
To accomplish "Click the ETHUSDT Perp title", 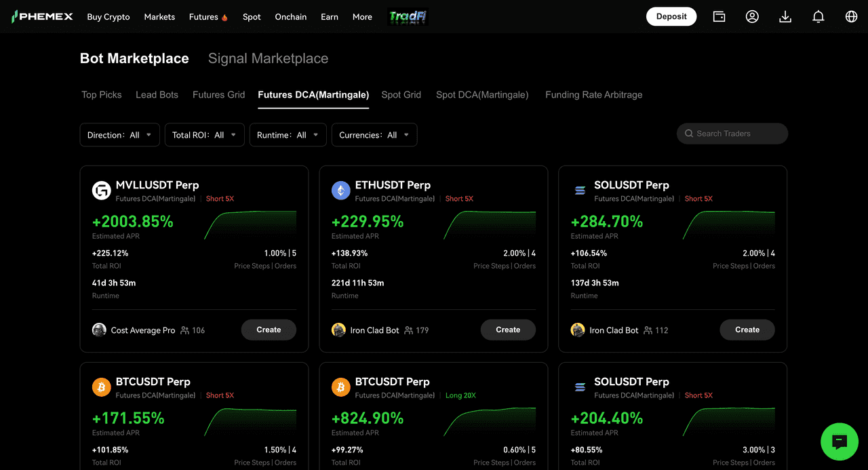I will click(x=393, y=185).
